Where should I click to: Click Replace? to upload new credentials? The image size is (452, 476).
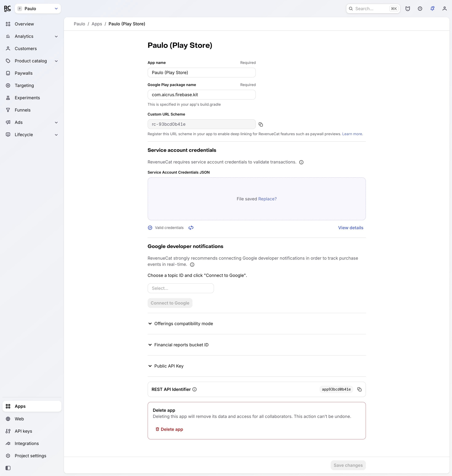(x=268, y=199)
